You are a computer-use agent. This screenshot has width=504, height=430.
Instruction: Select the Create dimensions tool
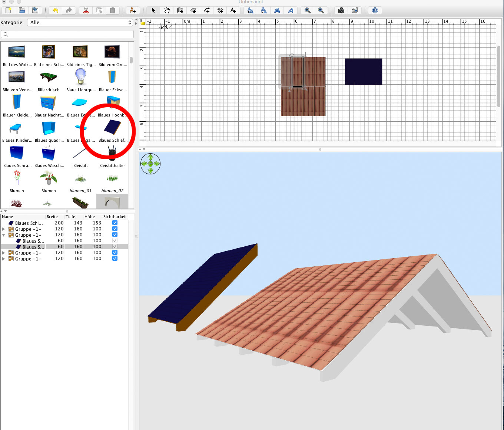[x=220, y=10]
